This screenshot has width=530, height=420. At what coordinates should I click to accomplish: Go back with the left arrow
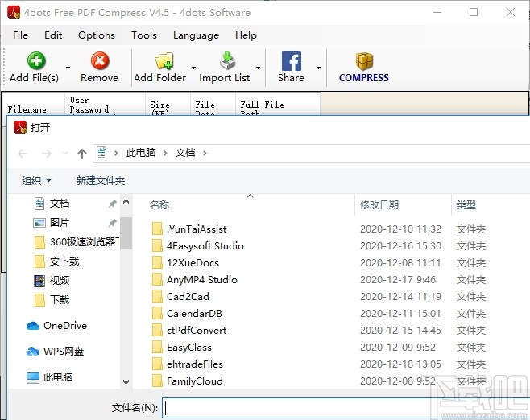[23, 154]
